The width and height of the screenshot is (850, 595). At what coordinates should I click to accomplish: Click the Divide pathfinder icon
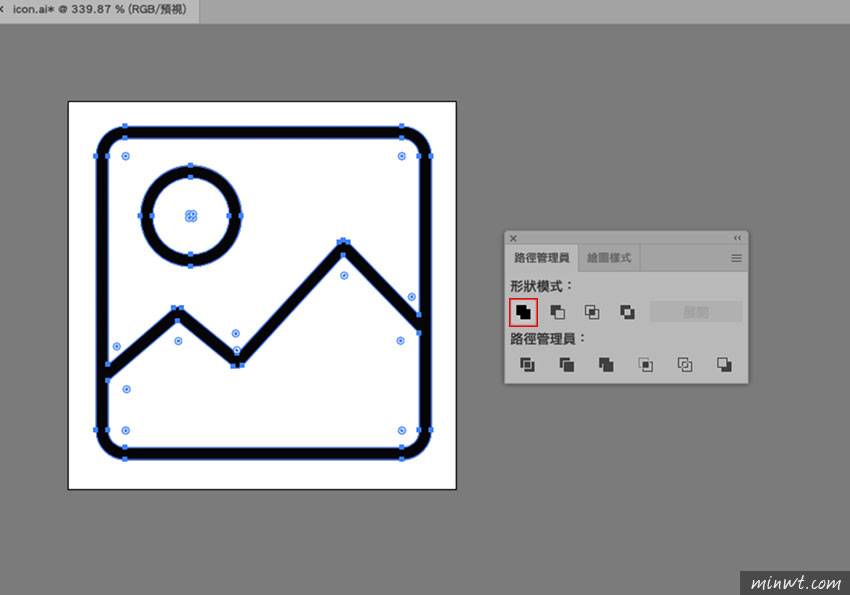click(527, 365)
